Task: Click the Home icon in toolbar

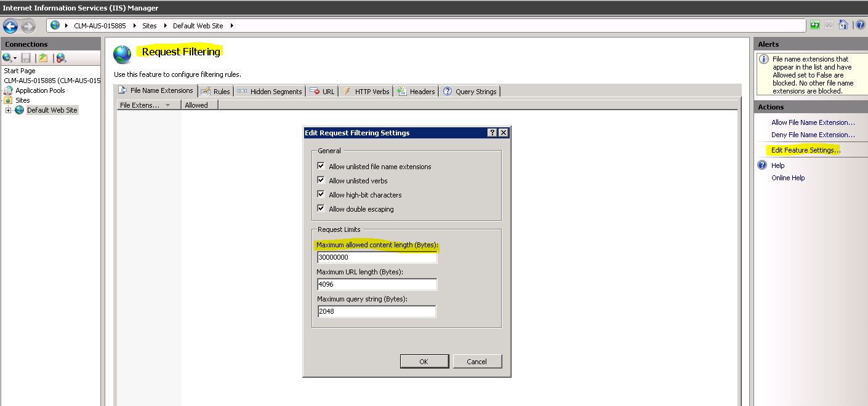Action: click(843, 25)
